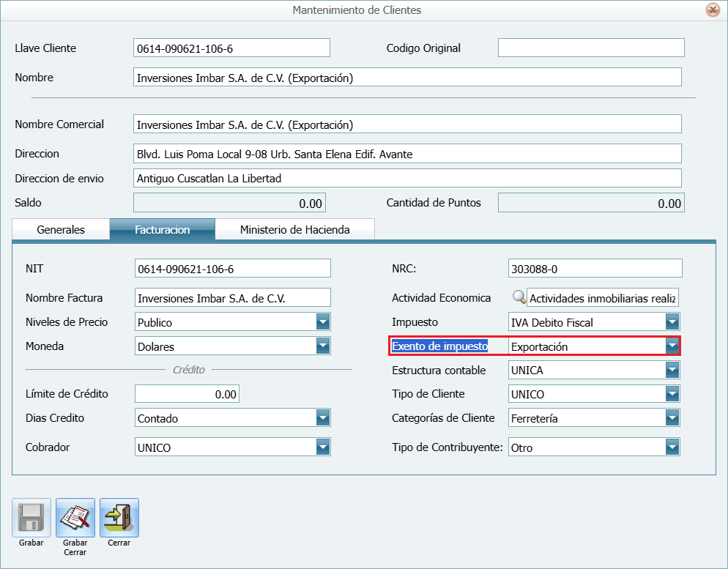Expand the Cobrador dropdown
Screen dimensions: 728x569
coord(323,447)
